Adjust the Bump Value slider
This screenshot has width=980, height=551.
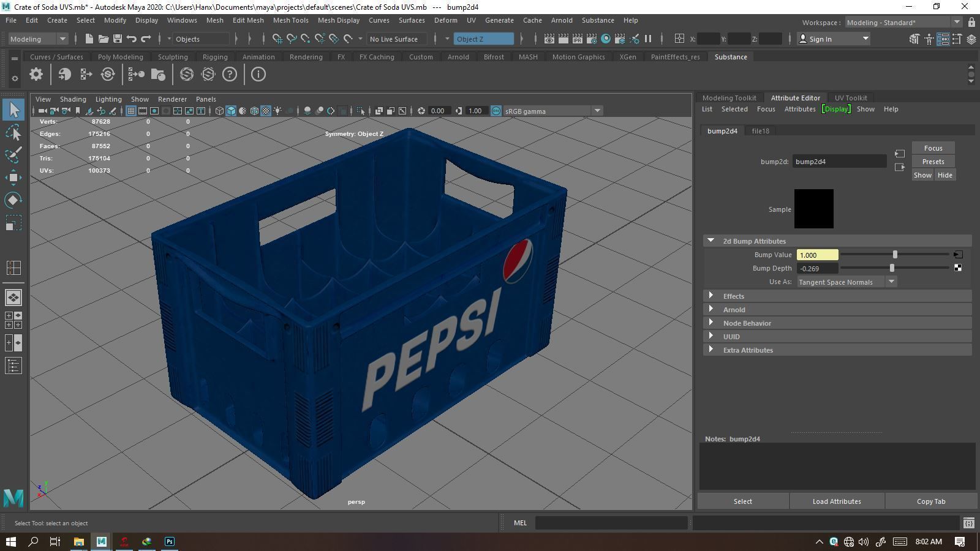point(895,255)
